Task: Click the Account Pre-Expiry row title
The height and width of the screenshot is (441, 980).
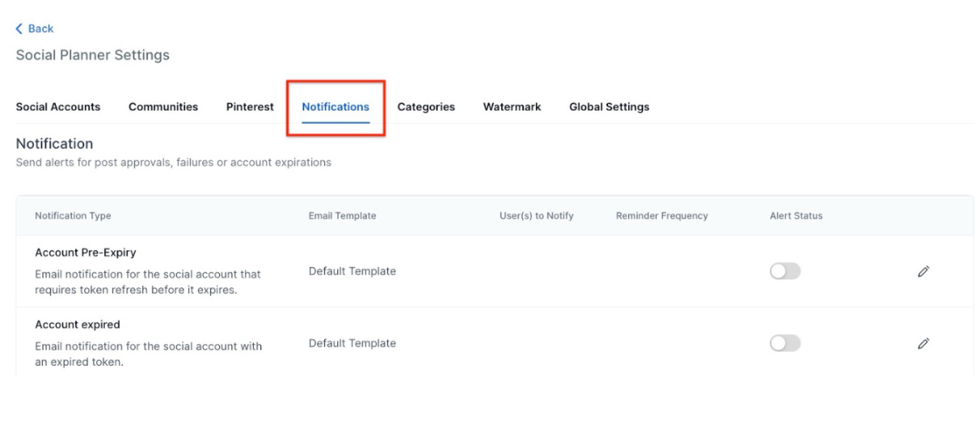Action: pos(85,252)
